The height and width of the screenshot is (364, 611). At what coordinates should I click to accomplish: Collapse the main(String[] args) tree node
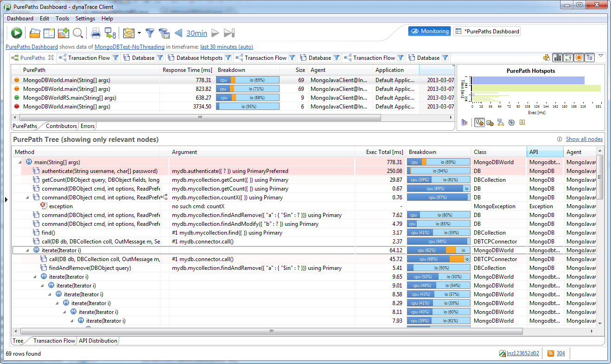click(20, 162)
